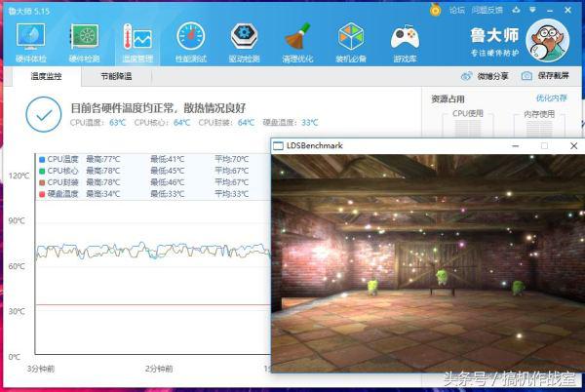Click the 120℃ axis label

[19, 176]
